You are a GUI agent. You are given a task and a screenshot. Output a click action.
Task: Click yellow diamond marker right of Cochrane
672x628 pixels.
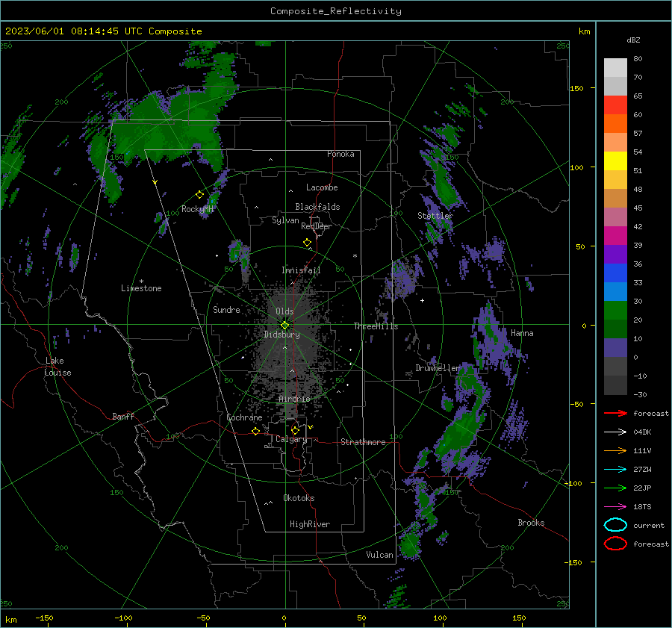click(255, 431)
